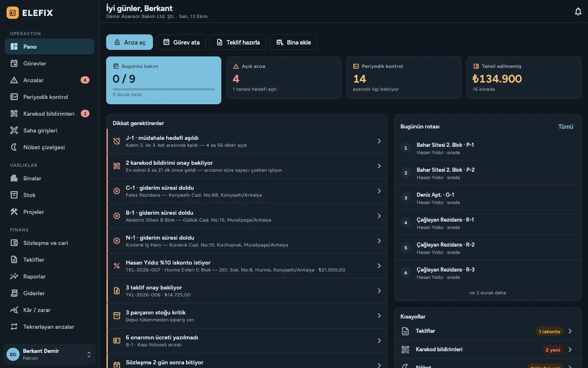Click the Nöbet çizelgesi moon icon
Screen dimensions: 588x368
(x=14, y=147)
